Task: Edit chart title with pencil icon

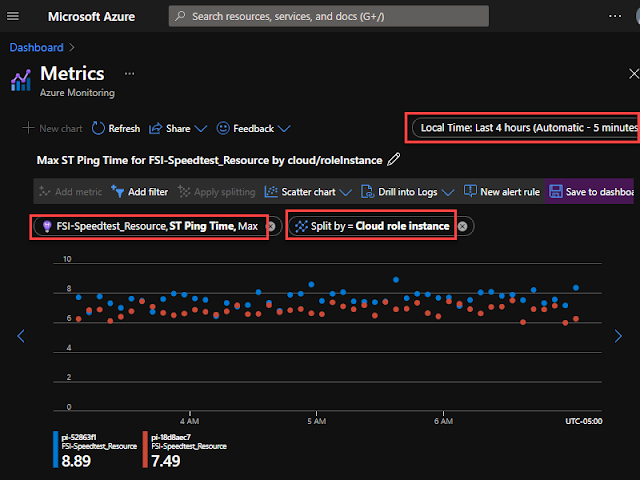Action: [x=393, y=159]
